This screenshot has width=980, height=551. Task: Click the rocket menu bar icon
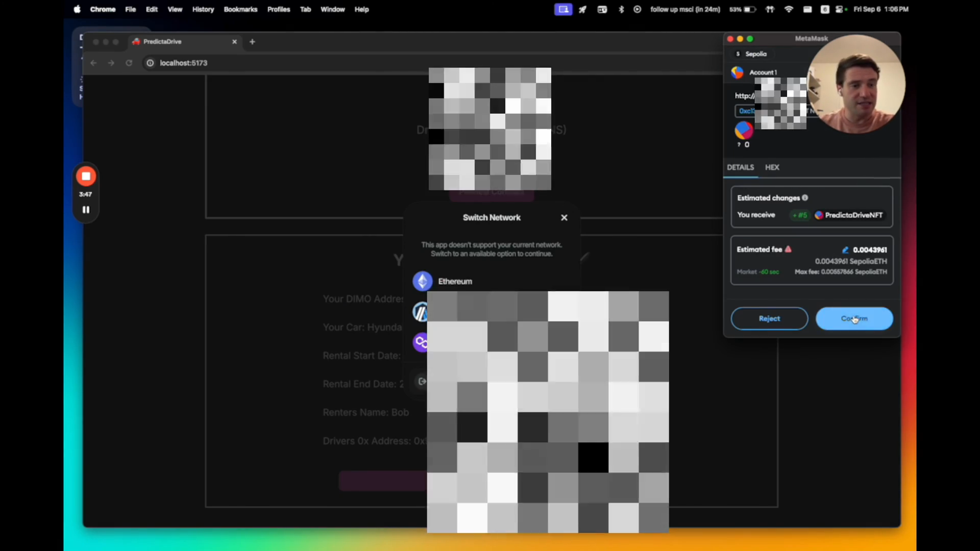click(582, 9)
